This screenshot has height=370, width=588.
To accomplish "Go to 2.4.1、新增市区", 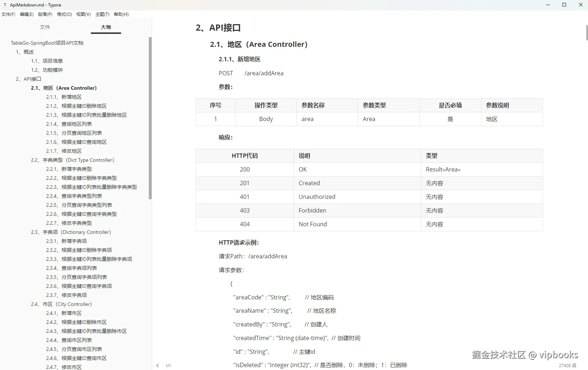I will click(x=64, y=313).
